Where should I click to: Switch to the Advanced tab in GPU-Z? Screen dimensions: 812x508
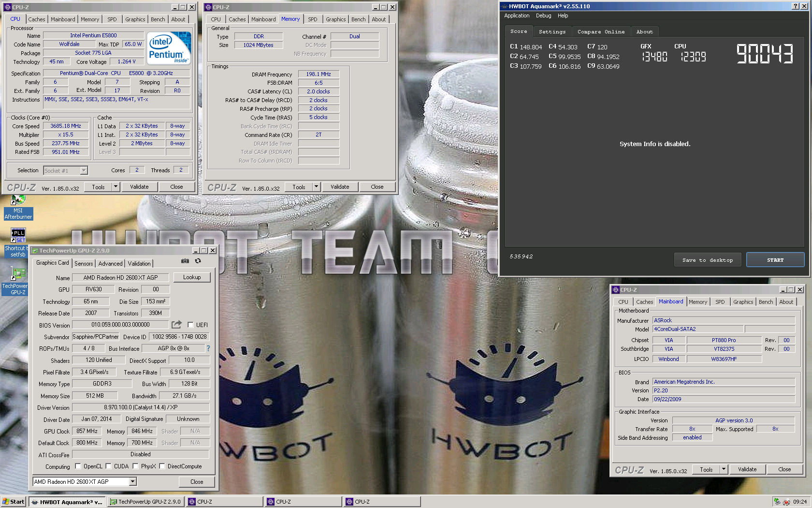(x=110, y=264)
